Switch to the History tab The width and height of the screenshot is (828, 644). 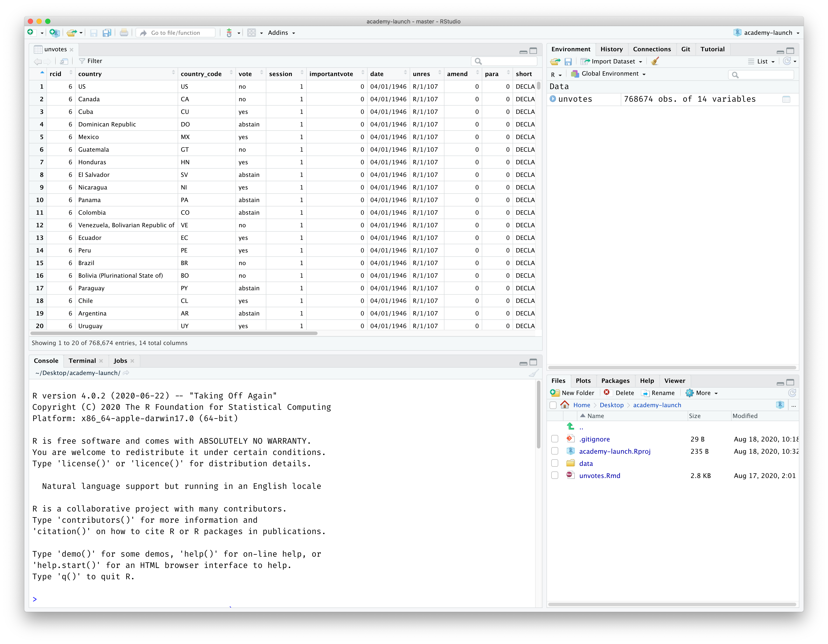(x=611, y=49)
